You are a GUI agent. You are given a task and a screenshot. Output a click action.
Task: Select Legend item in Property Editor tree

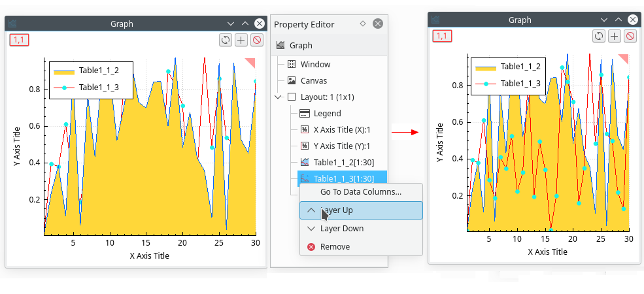coord(327,113)
